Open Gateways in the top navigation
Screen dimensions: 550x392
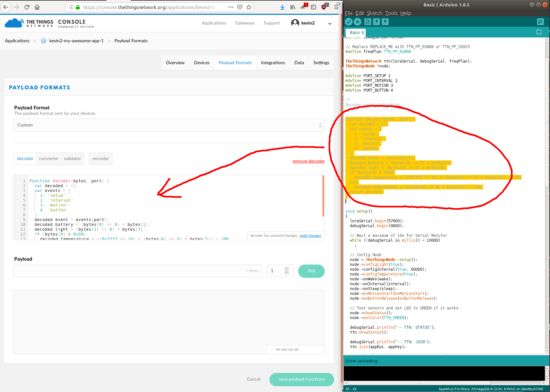tap(245, 23)
